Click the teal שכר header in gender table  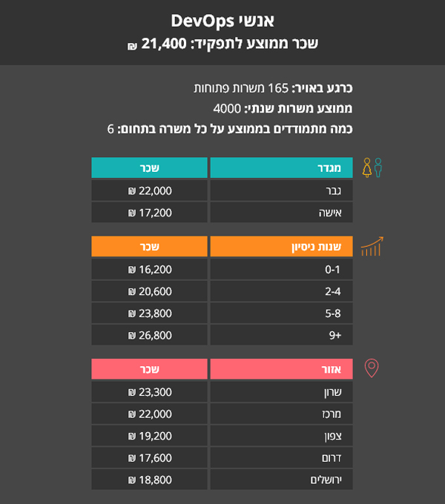tap(149, 168)
